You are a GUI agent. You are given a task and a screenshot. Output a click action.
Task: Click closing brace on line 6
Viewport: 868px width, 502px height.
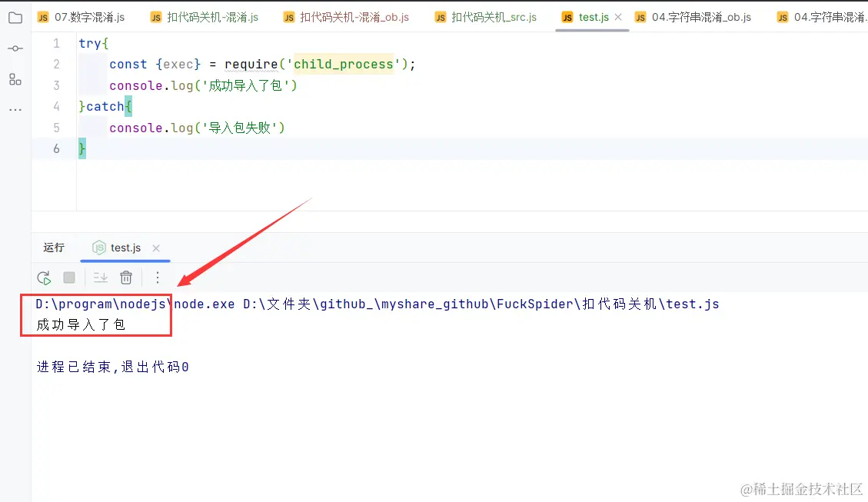pos(82,149)
